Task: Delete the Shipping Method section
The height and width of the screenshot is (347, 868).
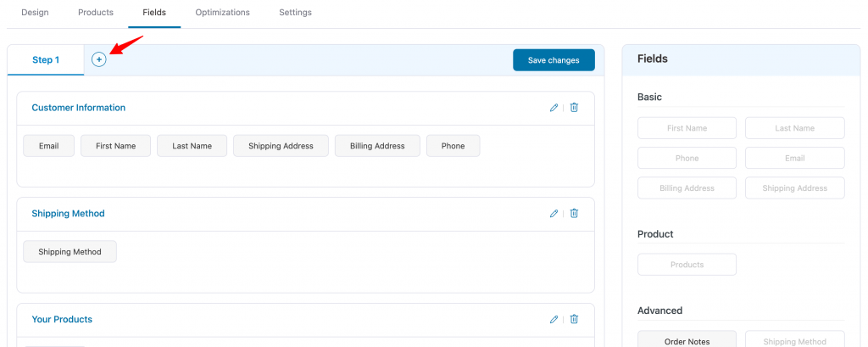Action: point(574,214)
